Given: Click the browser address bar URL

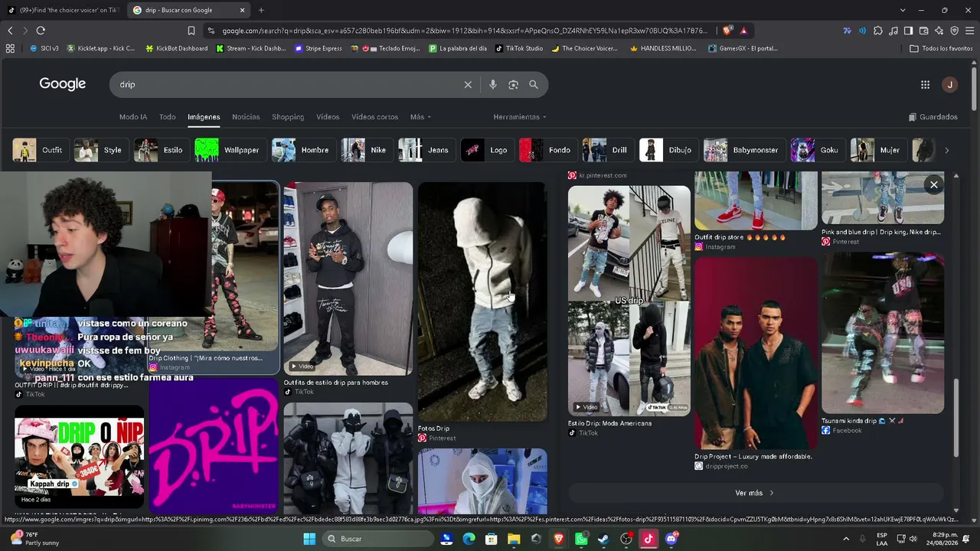Looking at the screenshot, I should tap(465, 31).
